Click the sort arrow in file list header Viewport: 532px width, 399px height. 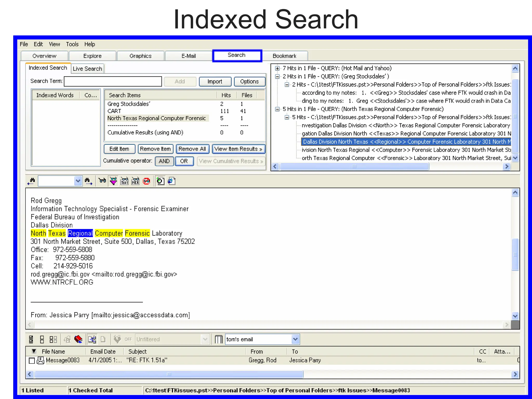(x=34, y=351)
